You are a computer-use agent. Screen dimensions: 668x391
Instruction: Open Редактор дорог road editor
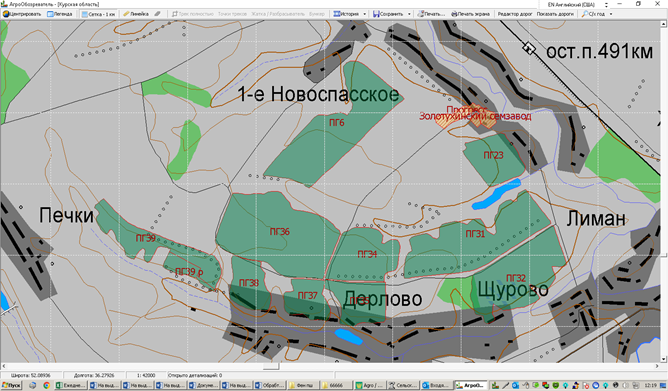[x=515, y=14]
